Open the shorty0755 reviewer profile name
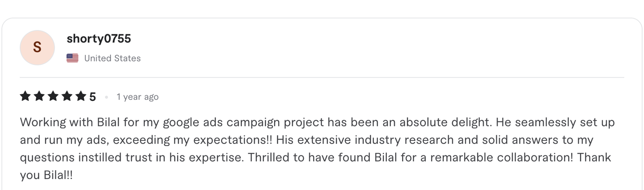Viewport: 644px width, 190px height. [x=99, y=39]
